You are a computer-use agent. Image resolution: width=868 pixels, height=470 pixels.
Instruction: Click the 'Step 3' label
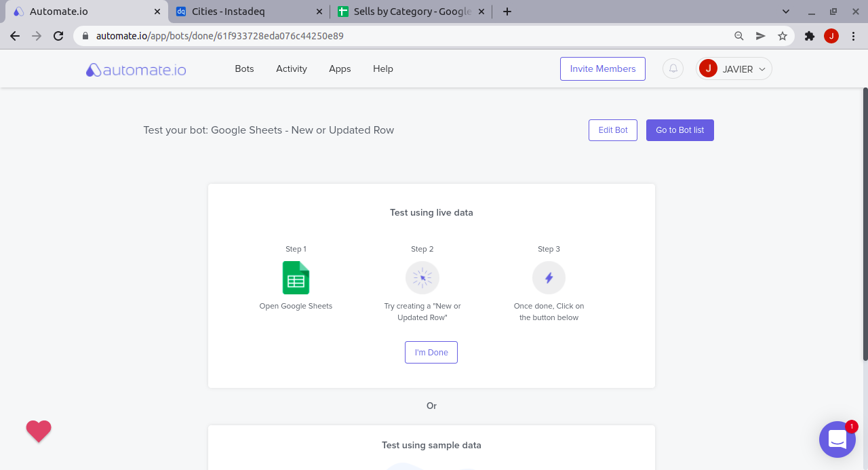point(549,249)
